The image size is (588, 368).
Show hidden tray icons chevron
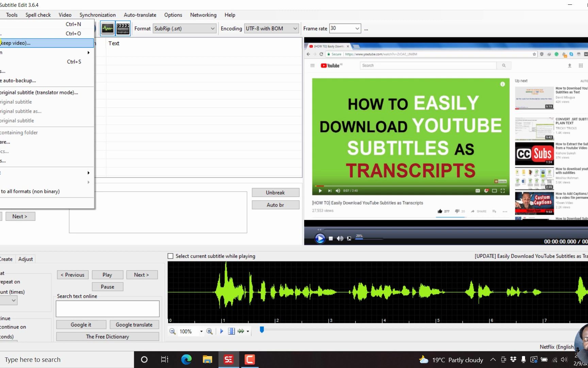(x=493, y=359)
